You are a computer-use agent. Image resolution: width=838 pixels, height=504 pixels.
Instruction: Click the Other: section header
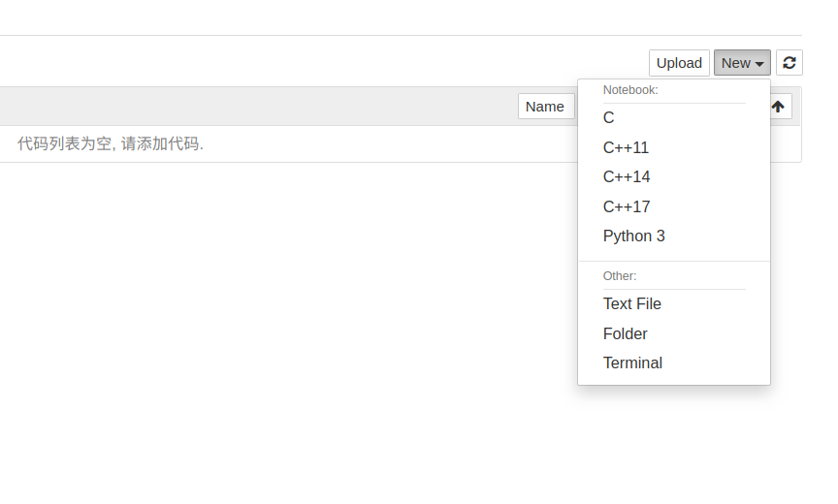(620, 276)
